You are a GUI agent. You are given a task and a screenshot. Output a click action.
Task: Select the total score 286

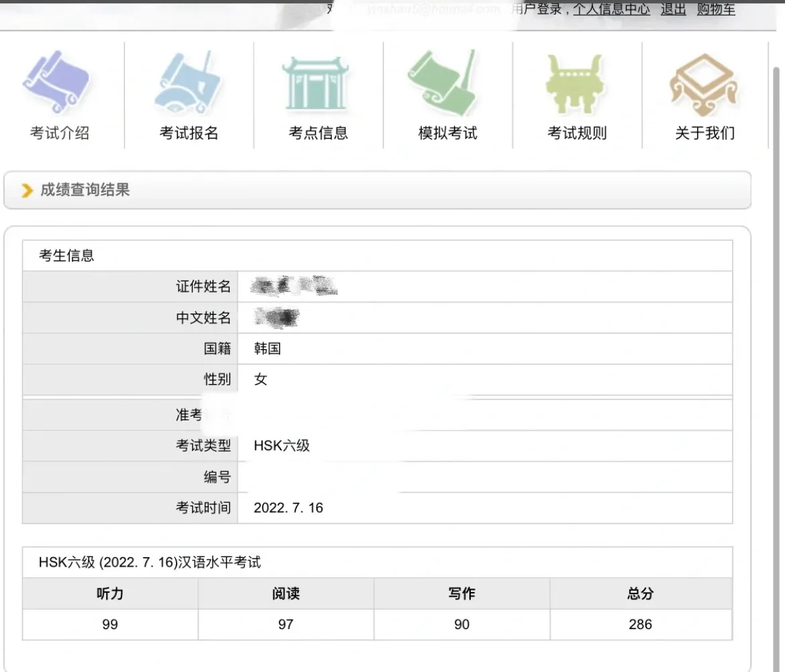click(x=641, y=624)
